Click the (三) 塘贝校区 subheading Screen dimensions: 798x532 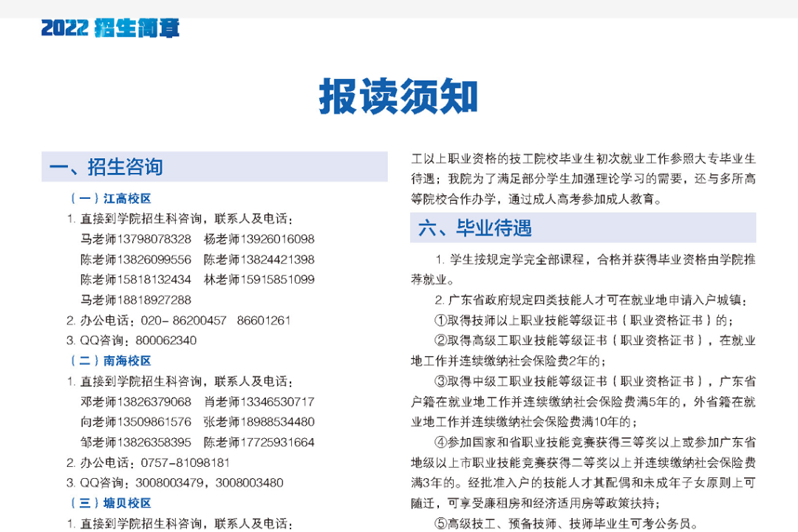click(110, 503)
